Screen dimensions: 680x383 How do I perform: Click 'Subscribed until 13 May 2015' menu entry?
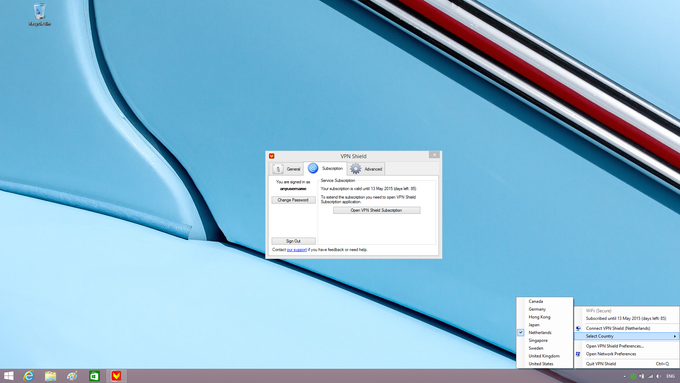point(627,318)
